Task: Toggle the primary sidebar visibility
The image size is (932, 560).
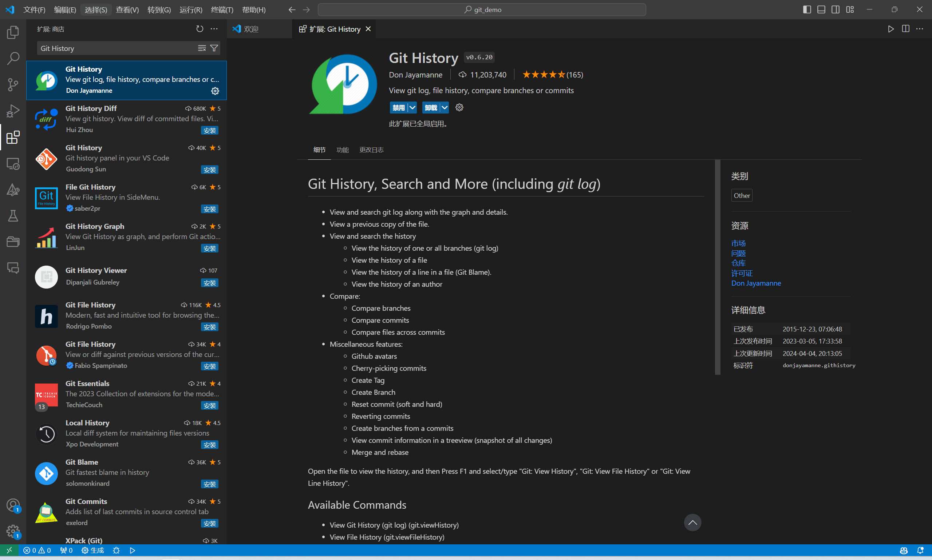Action: coord(807,9)
